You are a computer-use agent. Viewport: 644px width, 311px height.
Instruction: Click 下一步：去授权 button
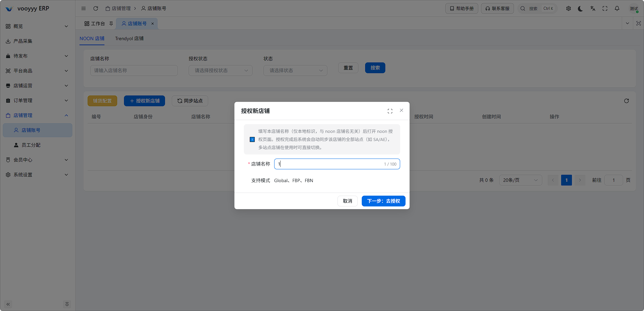pyautogui.click(x=384, y=201)
